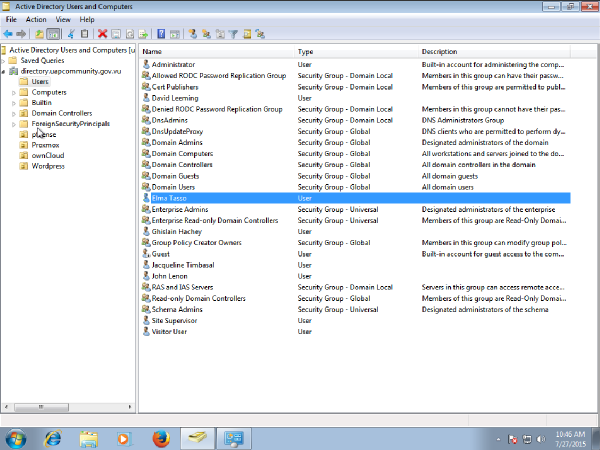
Task: Open Windows Explorer from taskbar
Action: 88,439
